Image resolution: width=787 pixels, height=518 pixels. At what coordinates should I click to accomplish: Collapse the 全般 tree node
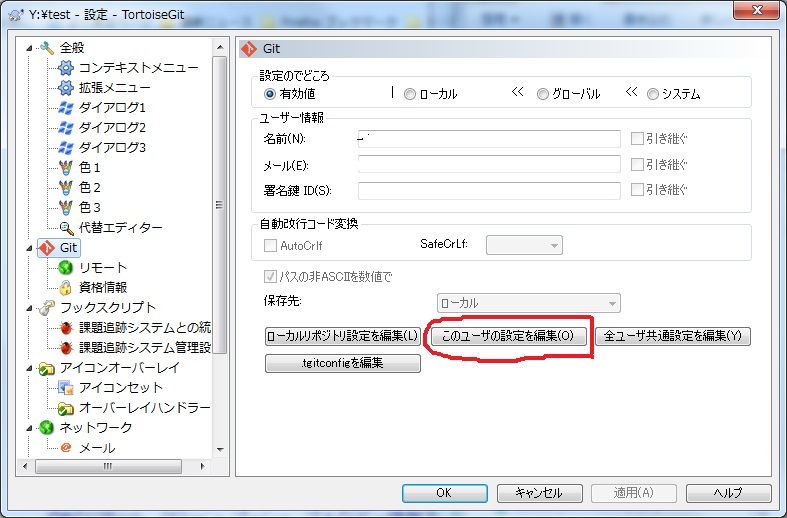click(x=30, y=48)
